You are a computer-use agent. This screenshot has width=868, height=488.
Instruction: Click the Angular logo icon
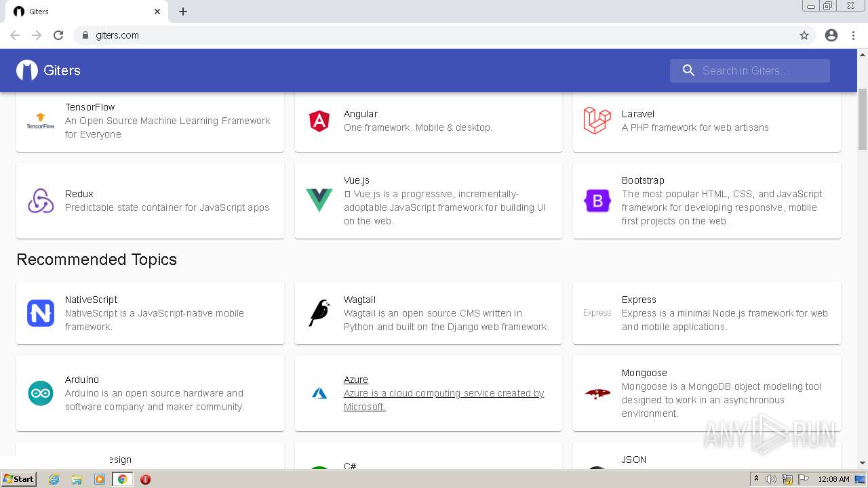point(319,121)
